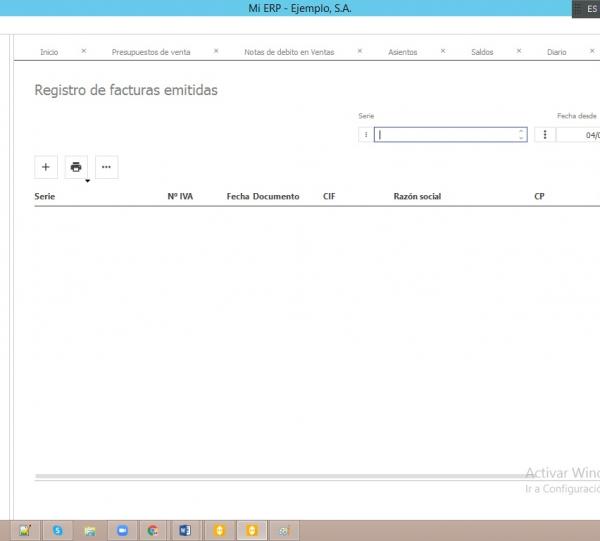Click the CP column header

pos(539,196)
